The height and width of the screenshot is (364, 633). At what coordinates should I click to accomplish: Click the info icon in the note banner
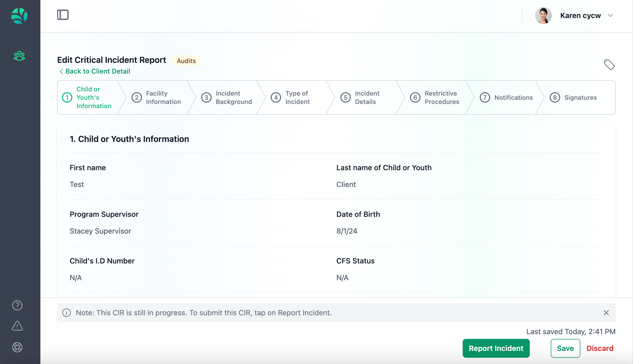pyautogui.click(x=67, y=313)
